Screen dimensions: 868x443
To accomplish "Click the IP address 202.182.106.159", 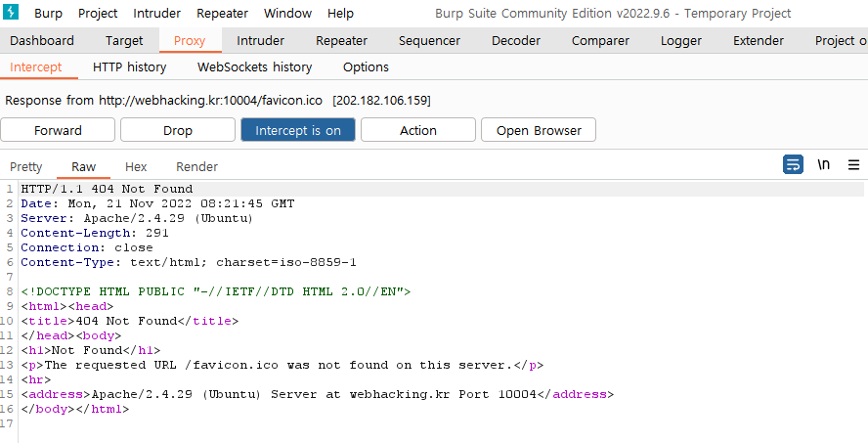I will coord(382,100).
